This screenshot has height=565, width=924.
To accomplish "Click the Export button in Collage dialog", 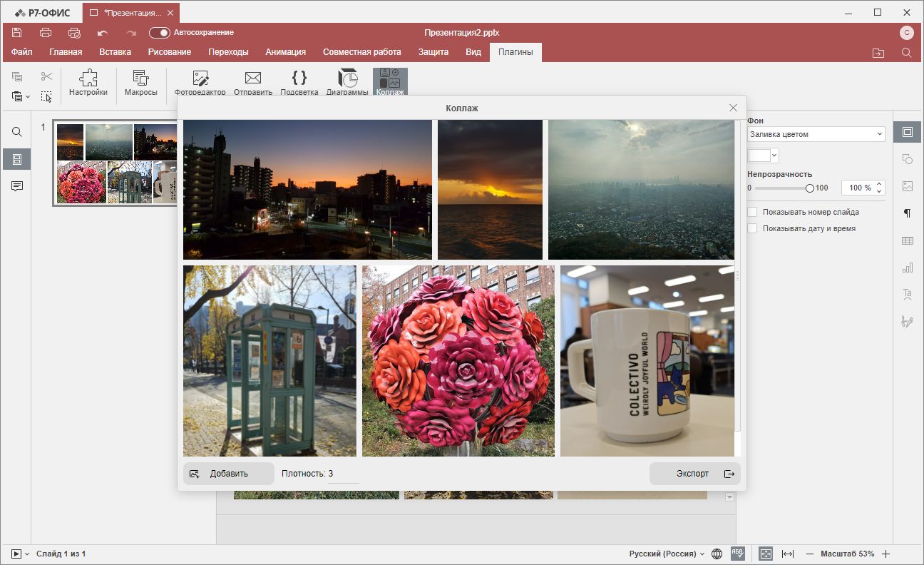I will point(694,474).
